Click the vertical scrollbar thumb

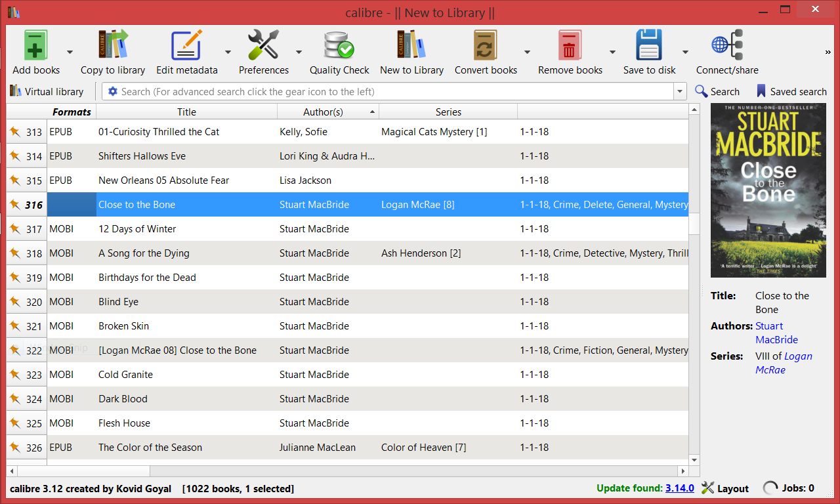[x=694, y=224]
